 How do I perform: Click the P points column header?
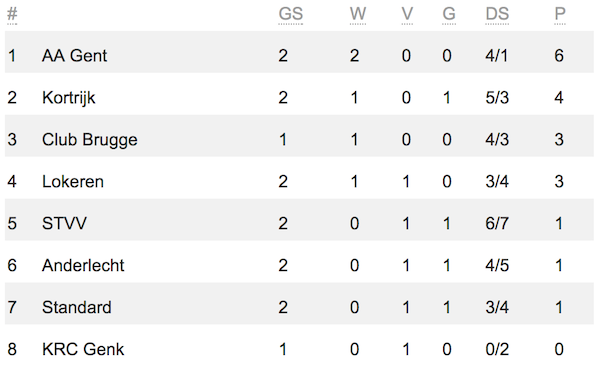[560, 15]
